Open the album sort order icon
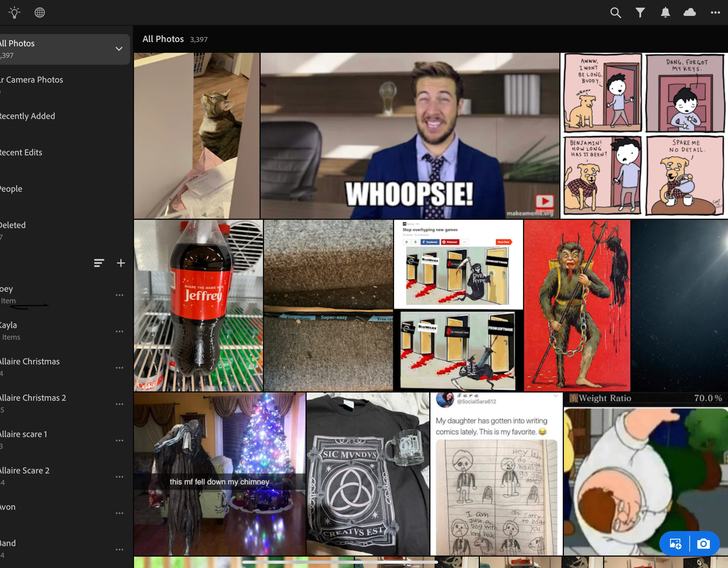The image size is (728, 568). coord(99,263)
